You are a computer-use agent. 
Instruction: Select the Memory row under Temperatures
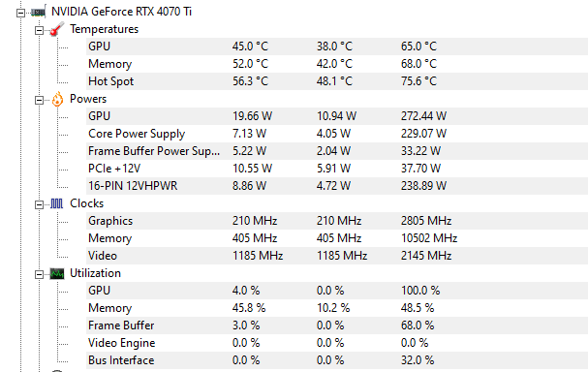tap(337, 64)
